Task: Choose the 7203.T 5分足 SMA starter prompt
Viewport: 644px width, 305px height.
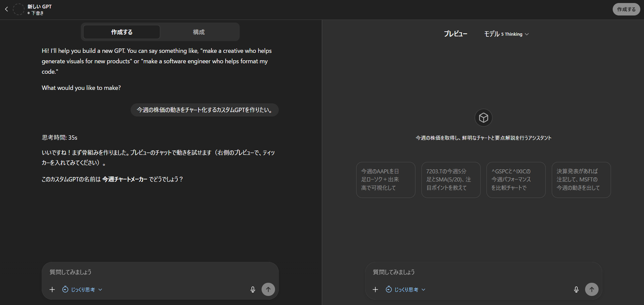Action: [451, 180]
